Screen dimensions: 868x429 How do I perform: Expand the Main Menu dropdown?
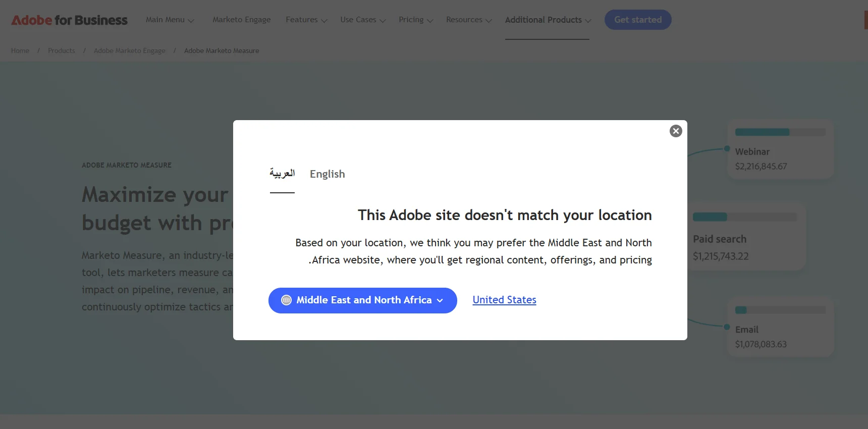[x=170, y=20]
